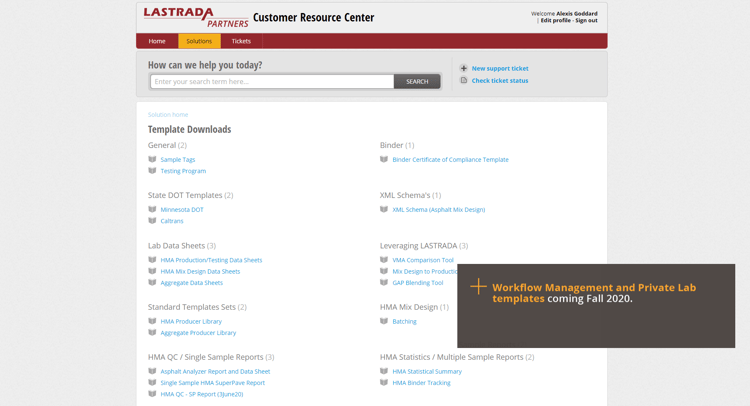Open HMA Binder Tracking article

[421, 383]
